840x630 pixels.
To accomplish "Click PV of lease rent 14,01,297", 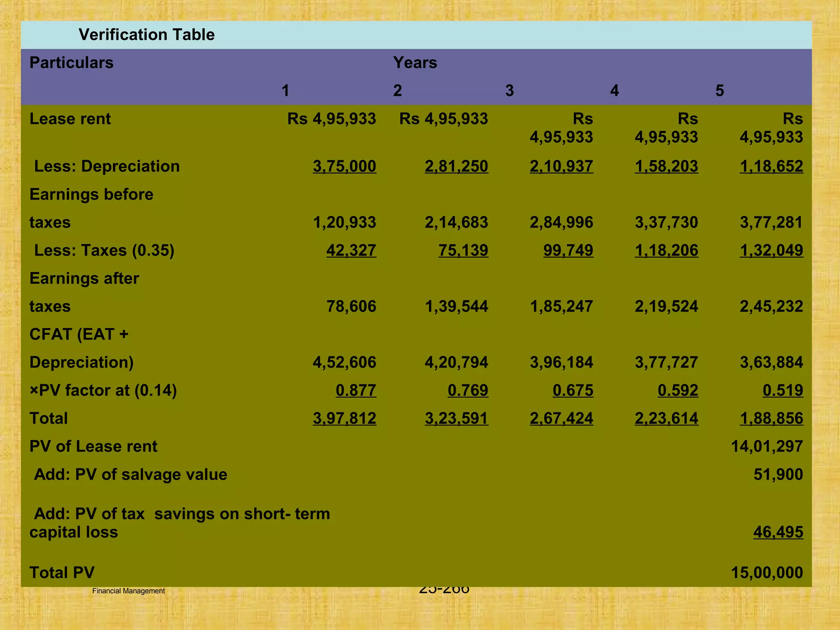I will point(767,446).
